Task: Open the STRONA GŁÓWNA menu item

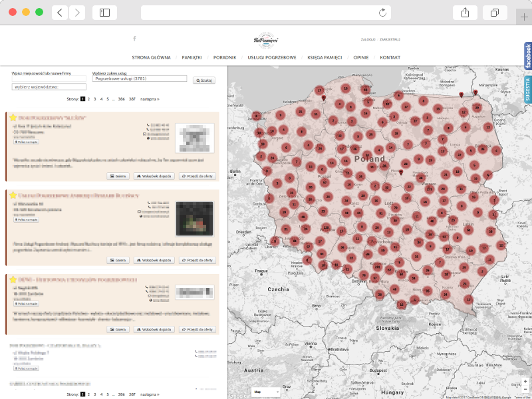Action: pyautogui.click(x=152, y=58)
